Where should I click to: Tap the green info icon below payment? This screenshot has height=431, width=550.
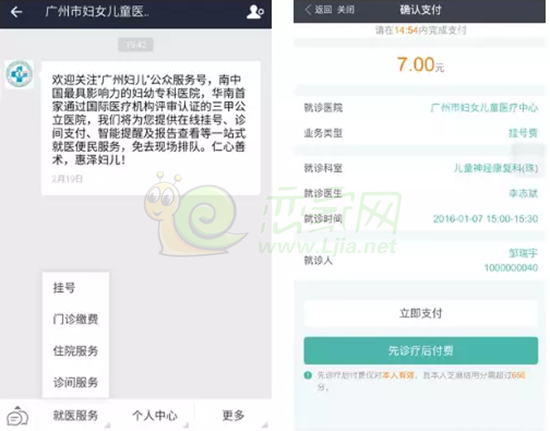click(x=308, y=376)
